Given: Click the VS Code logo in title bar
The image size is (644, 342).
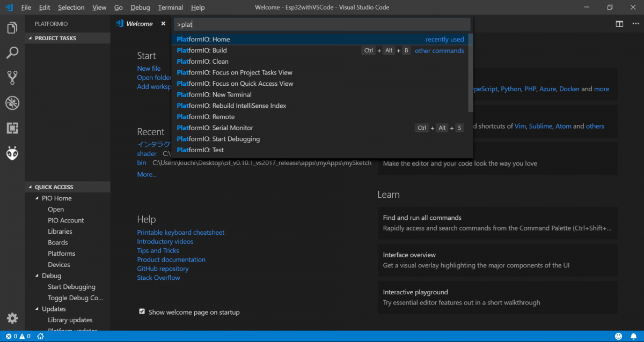Looking at the screenshot, I should pyautogui.click(x=9, y=8).
